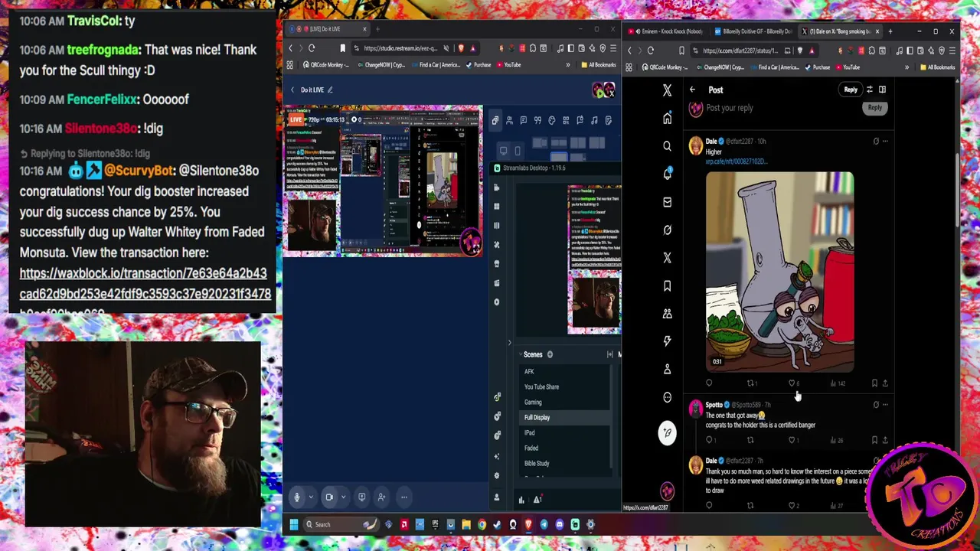This screenshot has height=551, width=980.
Task: Switch to the Billoreilly Doitlive GIF tab
Action: pos(753,31)
